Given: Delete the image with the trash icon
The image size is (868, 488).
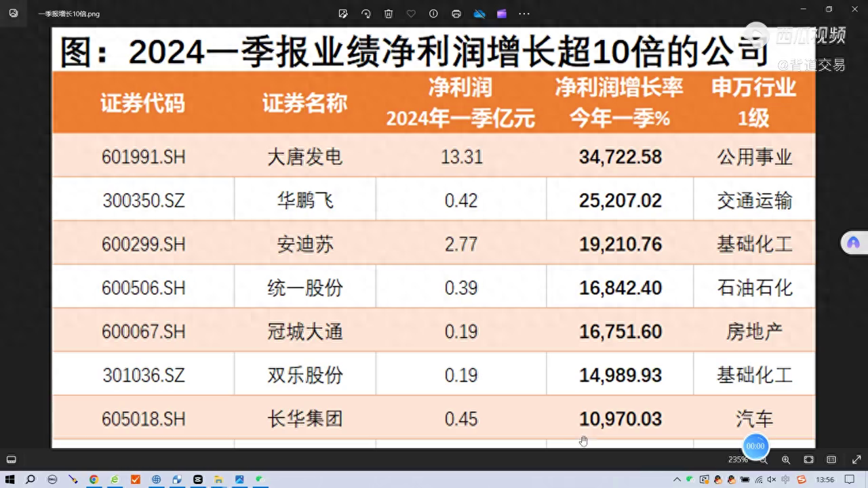Looking at the screenshot, I should (389, 14).
